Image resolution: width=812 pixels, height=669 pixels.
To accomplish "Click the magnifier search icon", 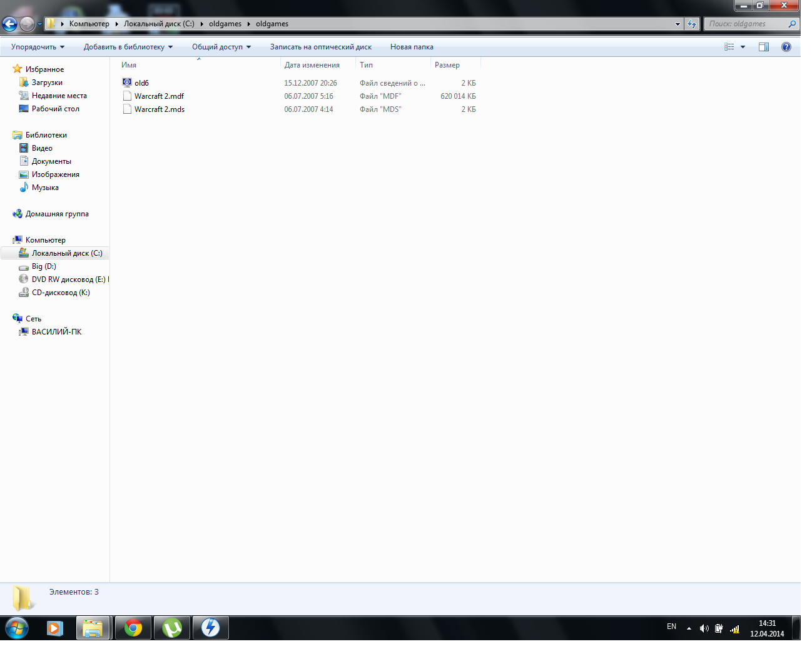I will (792, 24).
